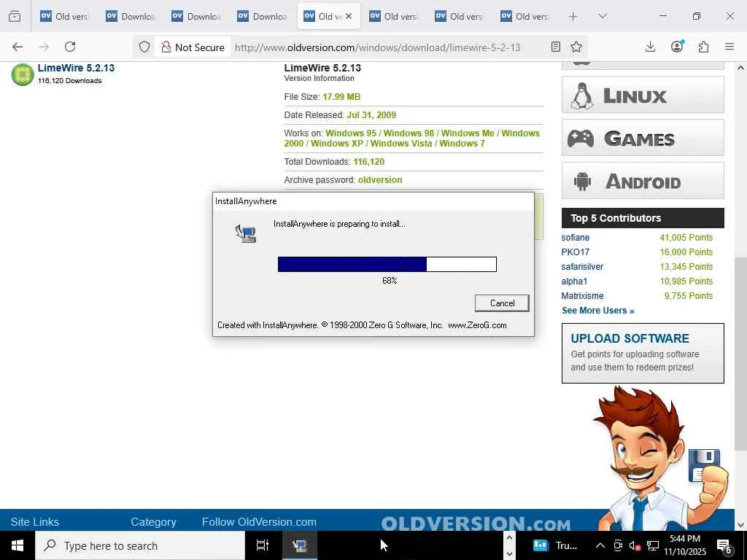The height and width of the screenshot is (560, 747).
Task: Bookmark this page with the star icon
Action: (x=576, y=47)
